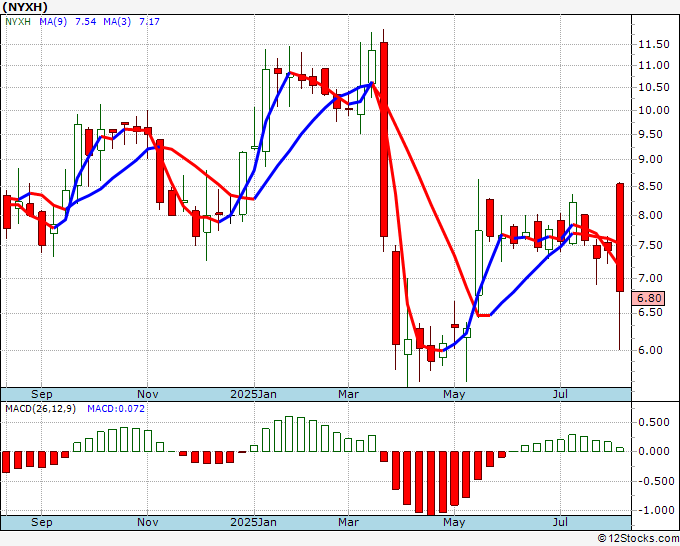
Task: Click the MA(9) legend label
Action: point(53,21)
